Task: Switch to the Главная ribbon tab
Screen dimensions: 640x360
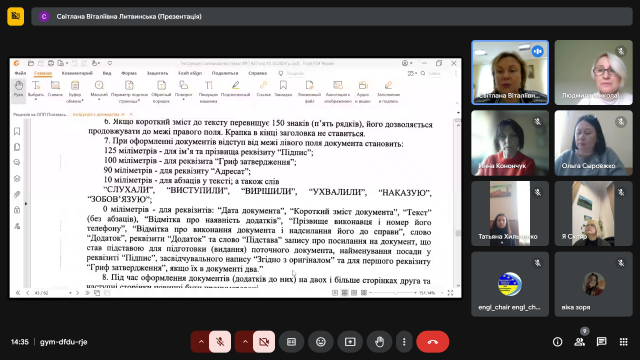Action: click(43, 73)
